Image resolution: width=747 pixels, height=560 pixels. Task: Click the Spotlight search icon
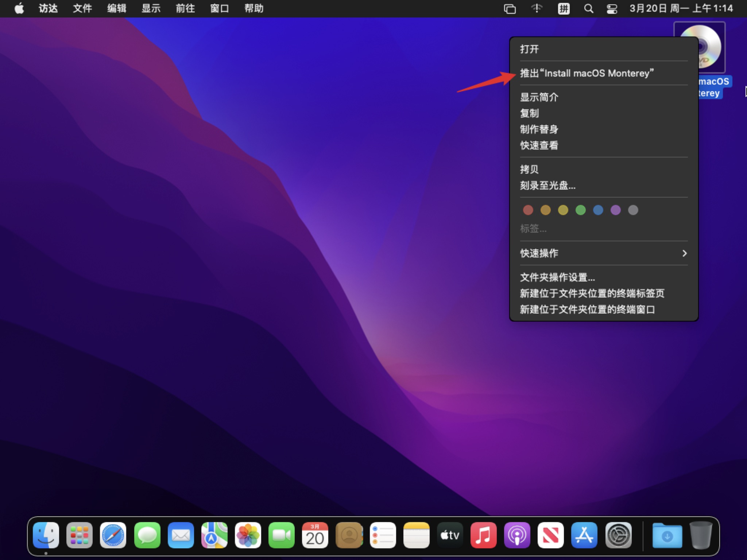click(x=588, y=8)
